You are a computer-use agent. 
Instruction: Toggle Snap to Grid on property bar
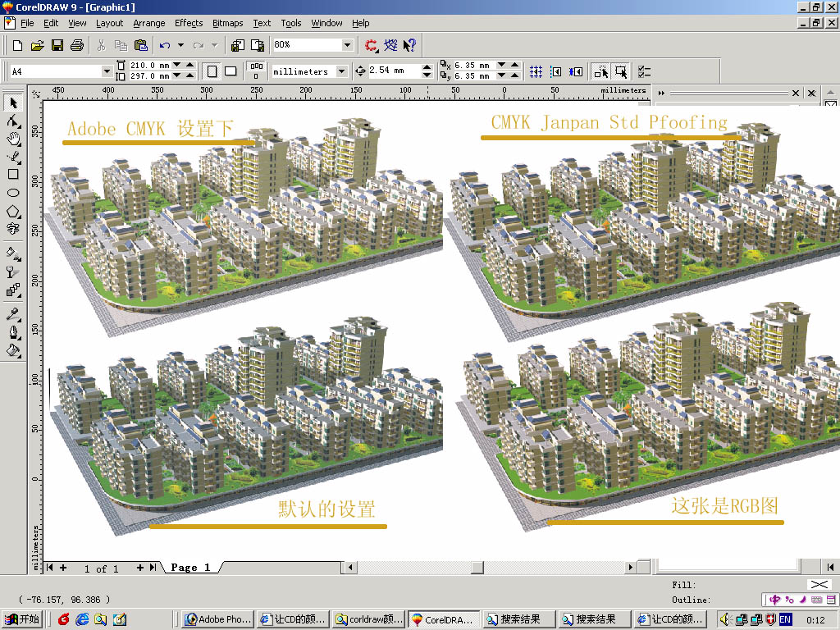536,71
